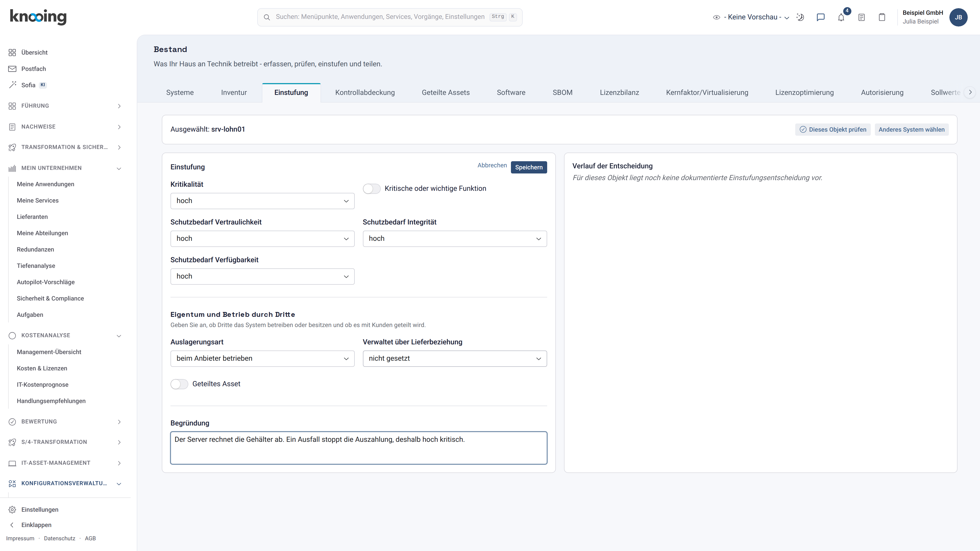Open the clipboard icon in header

[882, 17]
